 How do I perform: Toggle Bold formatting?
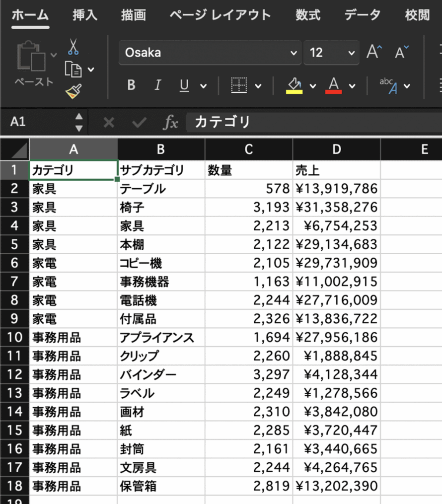(x=131, y=85)
